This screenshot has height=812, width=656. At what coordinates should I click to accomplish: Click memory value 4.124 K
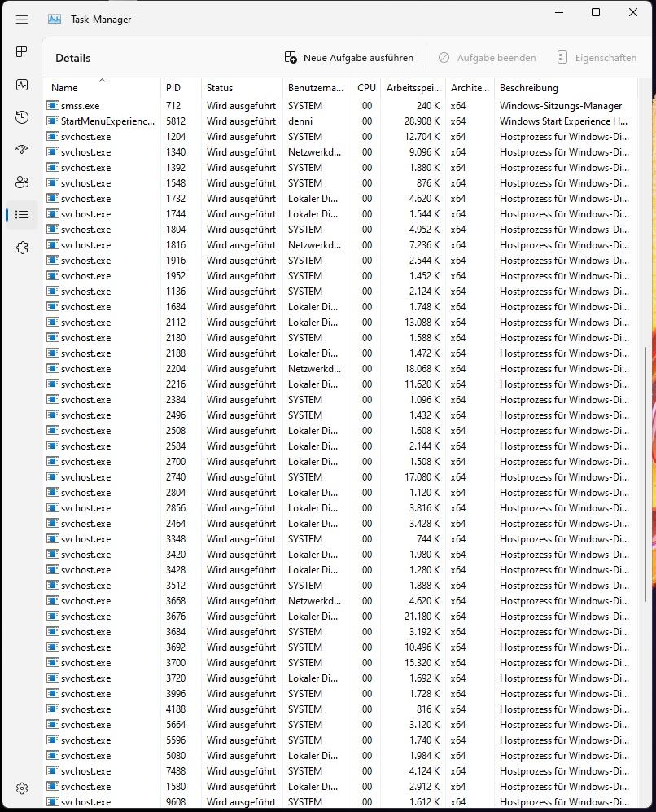(424, 771)
